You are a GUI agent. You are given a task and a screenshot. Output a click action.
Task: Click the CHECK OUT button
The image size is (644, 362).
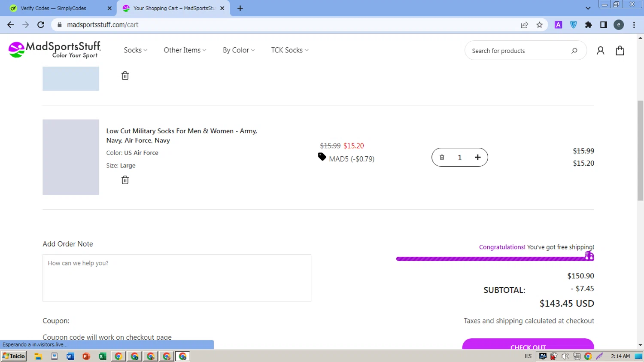(x=528, y=344)
